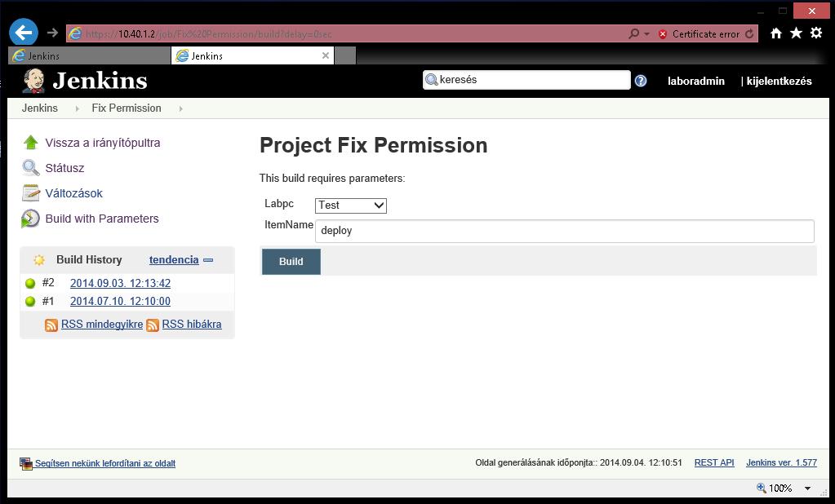Open the Favorites star icon
The height and width of the screenshot is (504, 835).
[x=796, y=33]
